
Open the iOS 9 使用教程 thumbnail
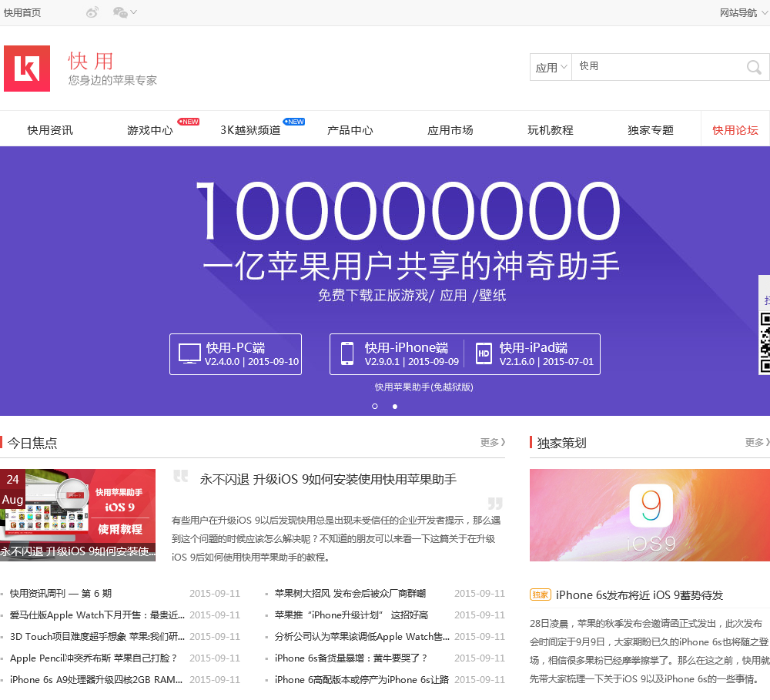(x=78, y=515)
